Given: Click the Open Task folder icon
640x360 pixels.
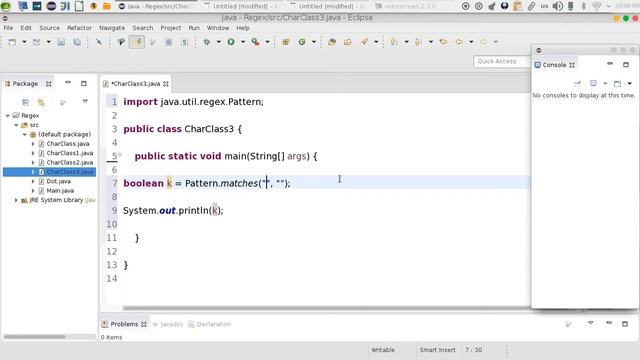Looking at the screenshot, I should coord(348,42).
